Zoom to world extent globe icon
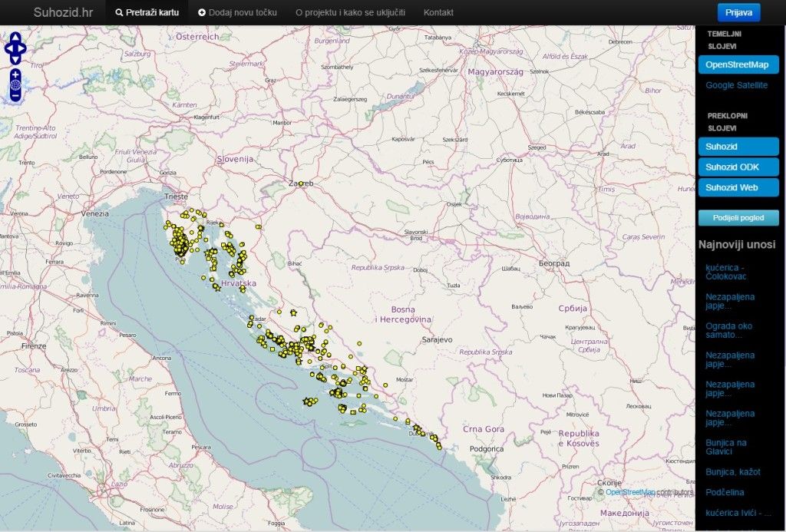The height and width of the screenshot is (532, 786). point(15,84)
